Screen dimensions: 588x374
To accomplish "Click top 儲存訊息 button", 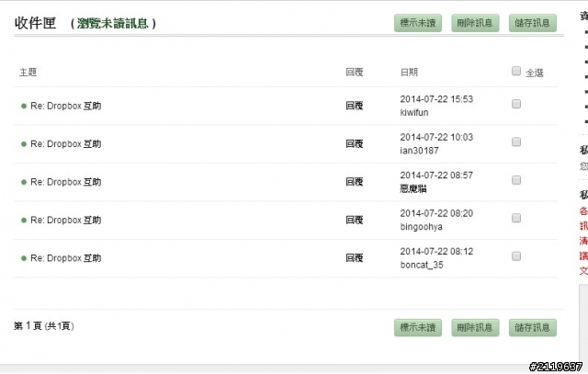I will (533, 23).
